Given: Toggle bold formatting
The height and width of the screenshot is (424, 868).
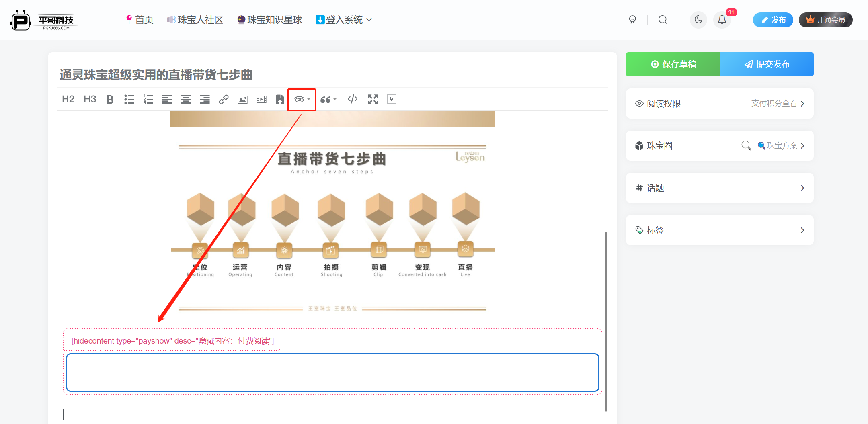Looking at the screenshot, I should (110, 99).
